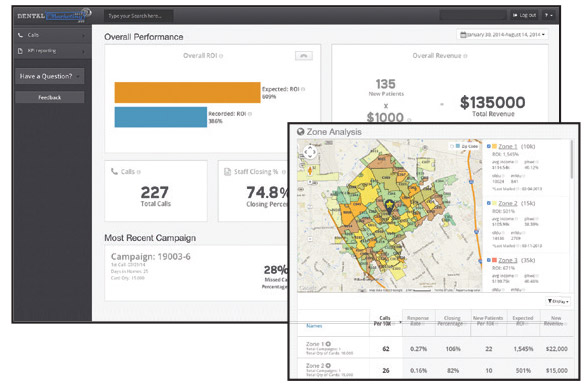588x391 pixels.
Task: Click the Campaign: 19003-6 title
Action: [151, 257]
